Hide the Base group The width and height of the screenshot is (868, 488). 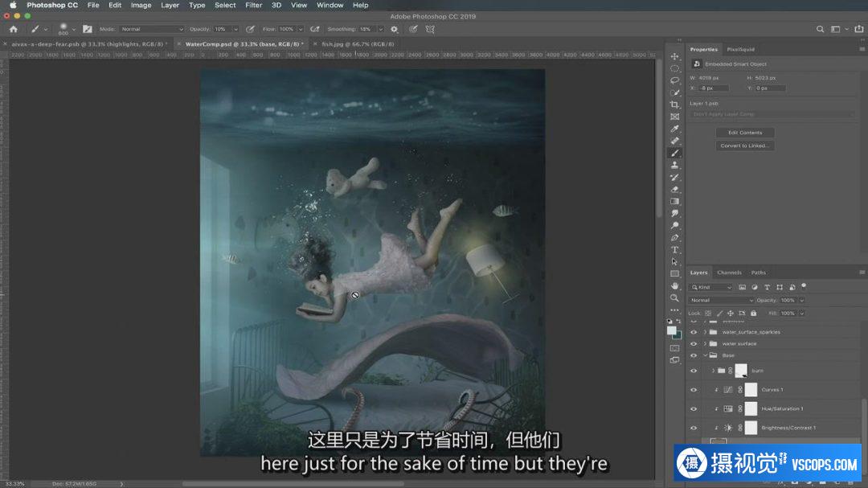coord(694,355)
